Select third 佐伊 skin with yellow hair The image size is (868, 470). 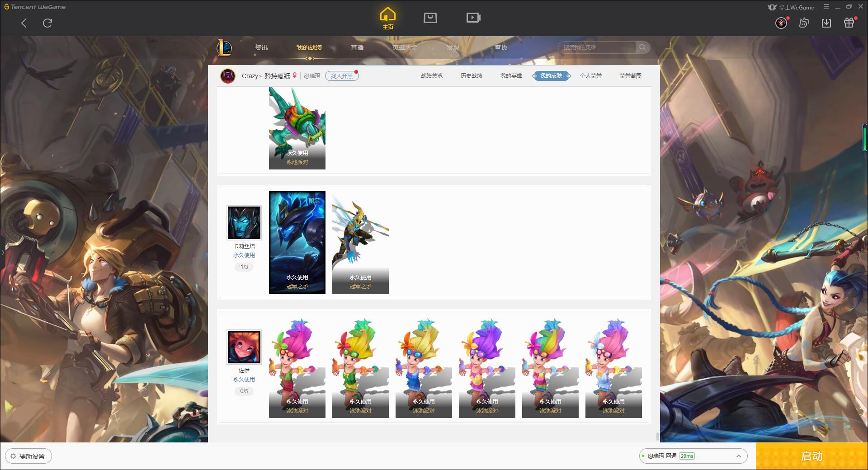(424, 367)
